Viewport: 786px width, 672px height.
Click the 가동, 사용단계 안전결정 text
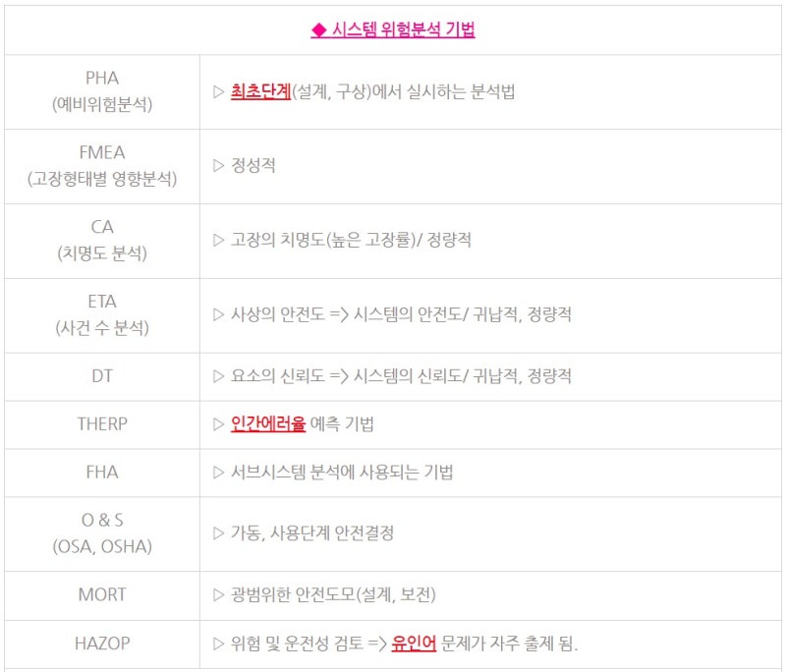(x=312, y=533)
